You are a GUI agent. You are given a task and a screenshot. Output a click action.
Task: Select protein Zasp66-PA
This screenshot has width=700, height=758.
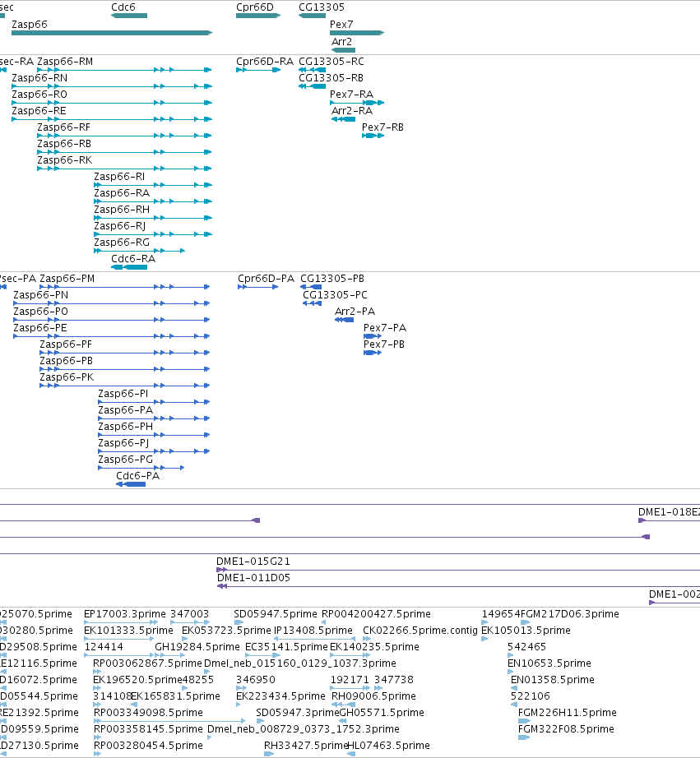tap(154, 418)
